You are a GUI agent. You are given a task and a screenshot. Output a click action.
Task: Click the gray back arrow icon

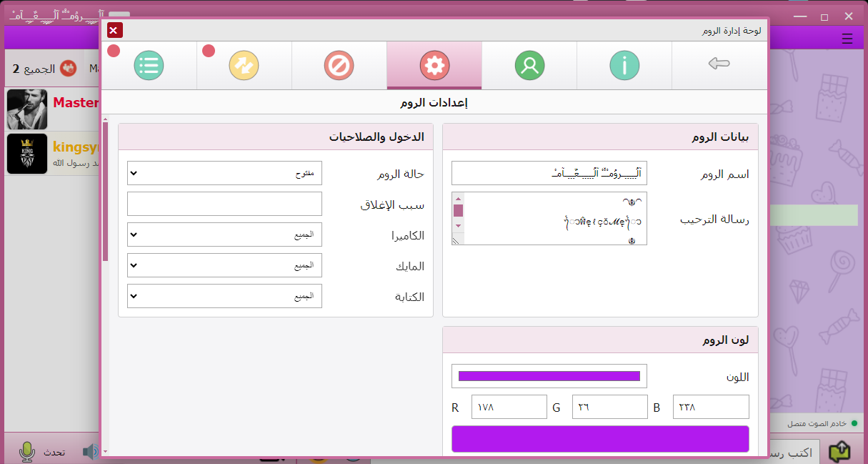click(x=719, y=64)
